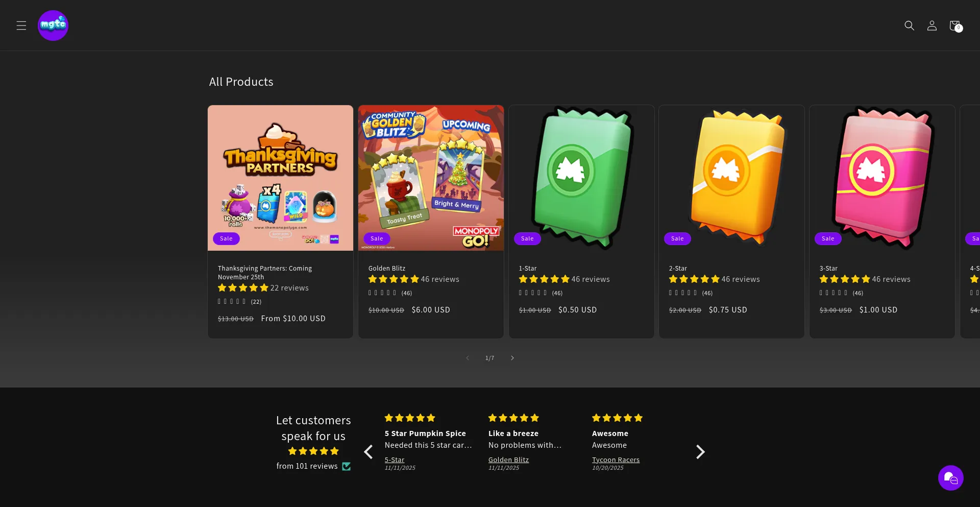Click the verified reviews badge icon
This screenshot has height=507, width=980.
pos(347,466)
